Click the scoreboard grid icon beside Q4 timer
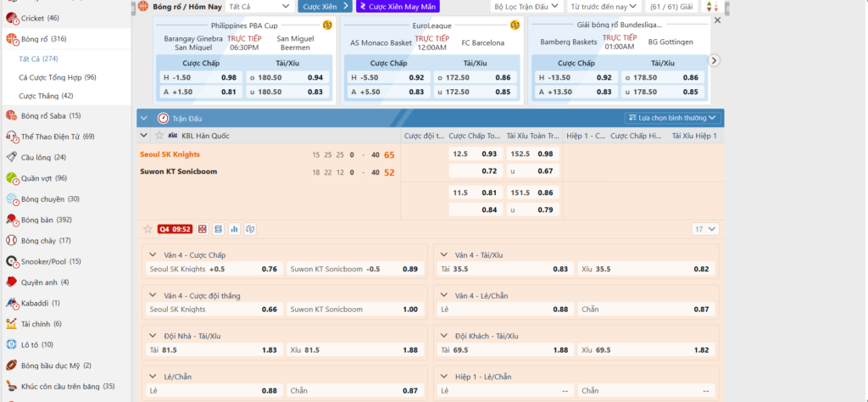The height and width of the screenshot is (402, 868). (x=202, y=229)
